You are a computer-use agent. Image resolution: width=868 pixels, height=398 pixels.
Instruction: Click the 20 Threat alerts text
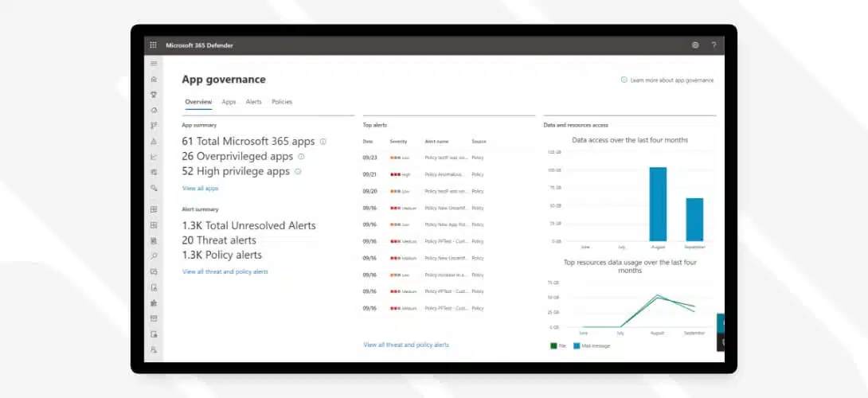[x=219, y=240]
